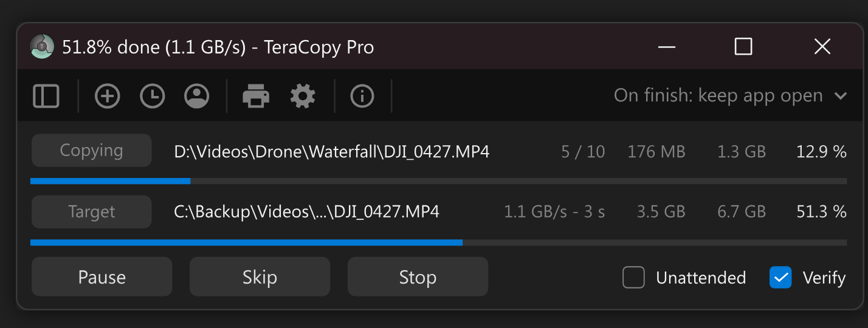
Task: Pause the copy operation
Action: [x=102, y=277]
